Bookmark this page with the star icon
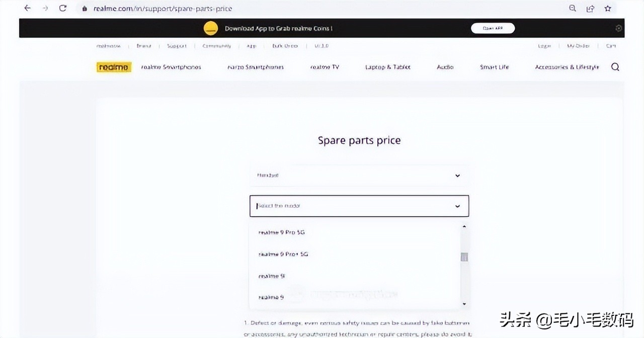The height and width of the screenshot is (338, 644). [608, 8]
